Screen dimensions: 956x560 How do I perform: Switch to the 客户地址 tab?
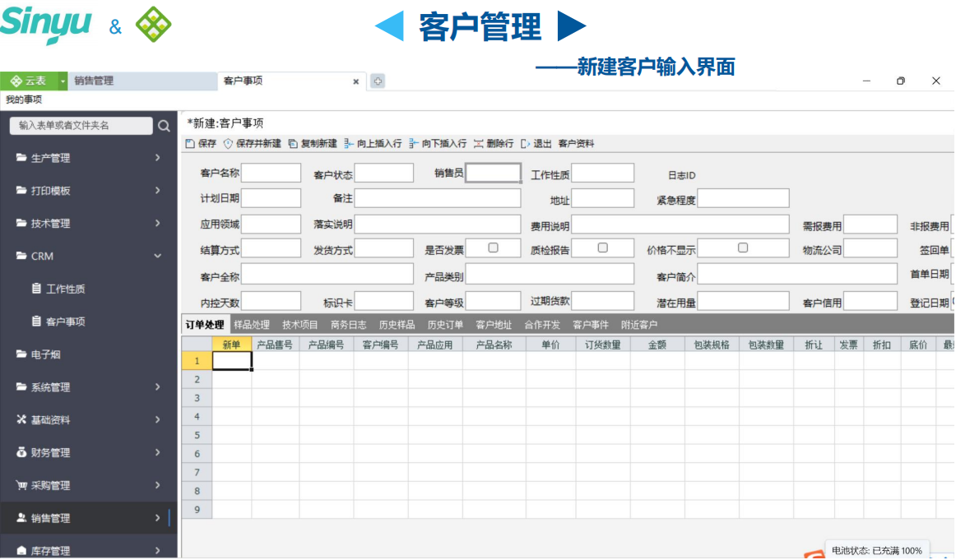coord(494,326)
